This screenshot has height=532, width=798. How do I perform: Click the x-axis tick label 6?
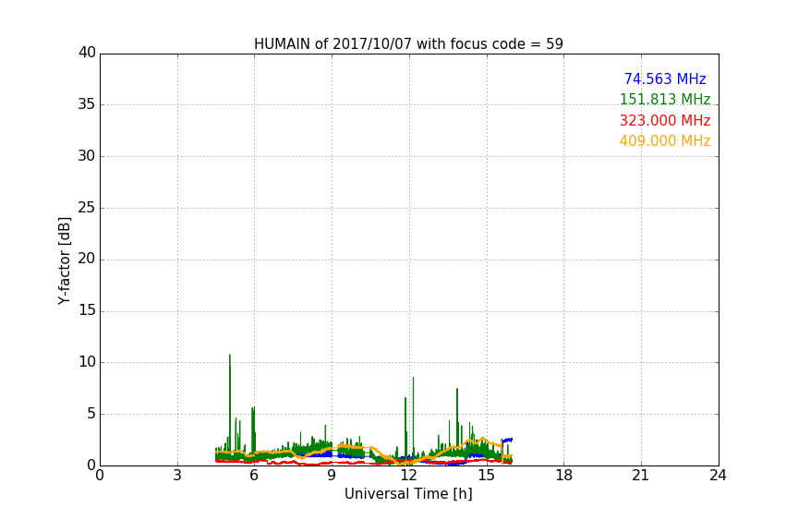click(x=254, y=476)
